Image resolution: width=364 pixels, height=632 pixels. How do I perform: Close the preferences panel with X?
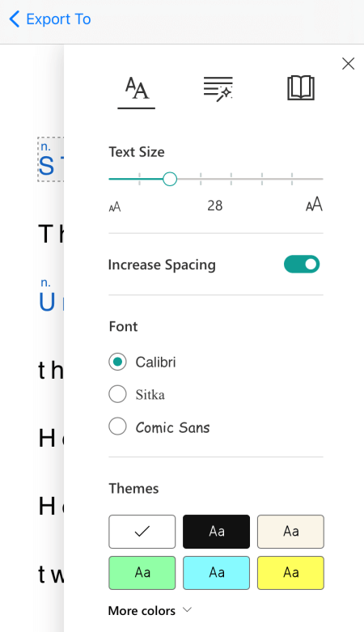click(x=349, y=64)
